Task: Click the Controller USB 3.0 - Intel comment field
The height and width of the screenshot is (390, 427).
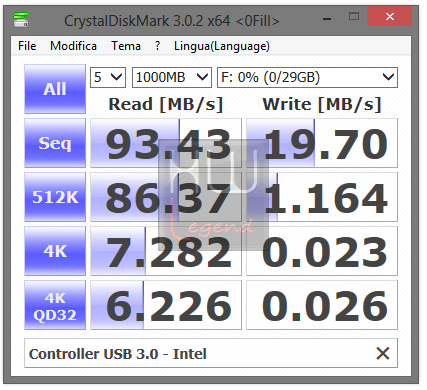Action: click(211, 353)
